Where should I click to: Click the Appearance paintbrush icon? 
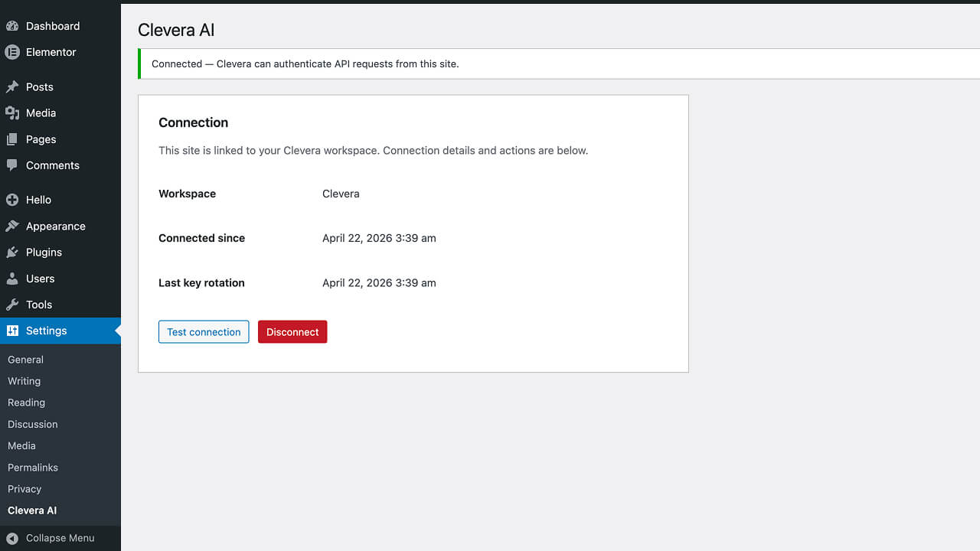point(13,226)
